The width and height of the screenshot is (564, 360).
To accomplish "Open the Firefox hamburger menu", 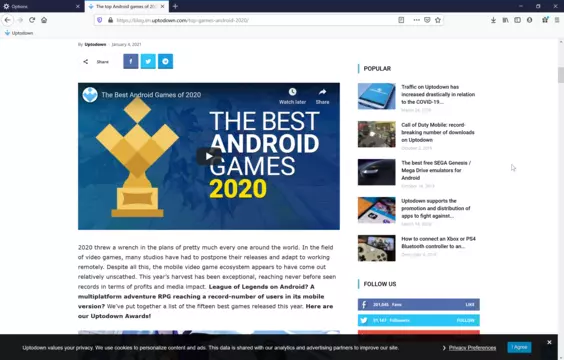I will [557, 20].
